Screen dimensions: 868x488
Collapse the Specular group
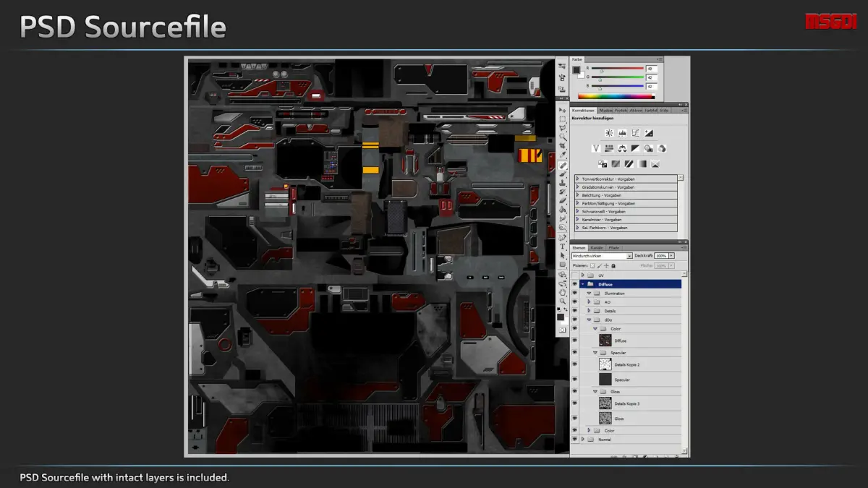(x=595, y=353)
